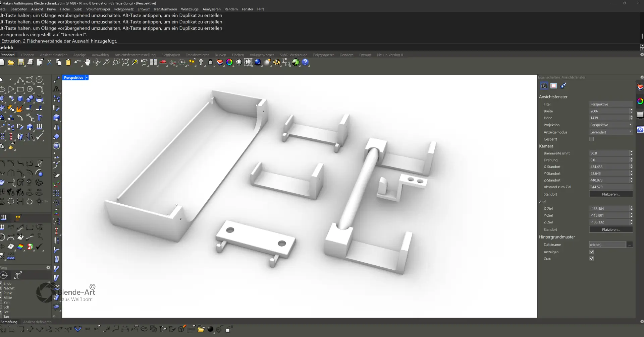The height and width of the screenshot is (337, 644).
Task: Open the Projektion dropdown
Action: point(610,125)
